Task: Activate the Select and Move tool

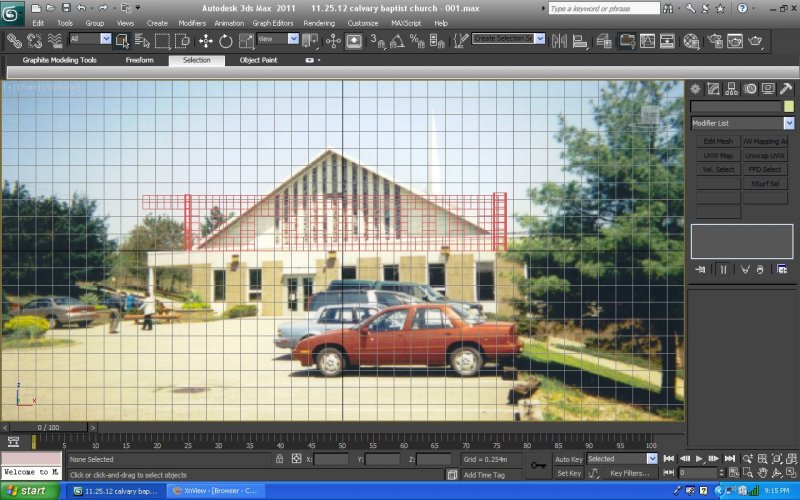Action: tap(206, 41)
